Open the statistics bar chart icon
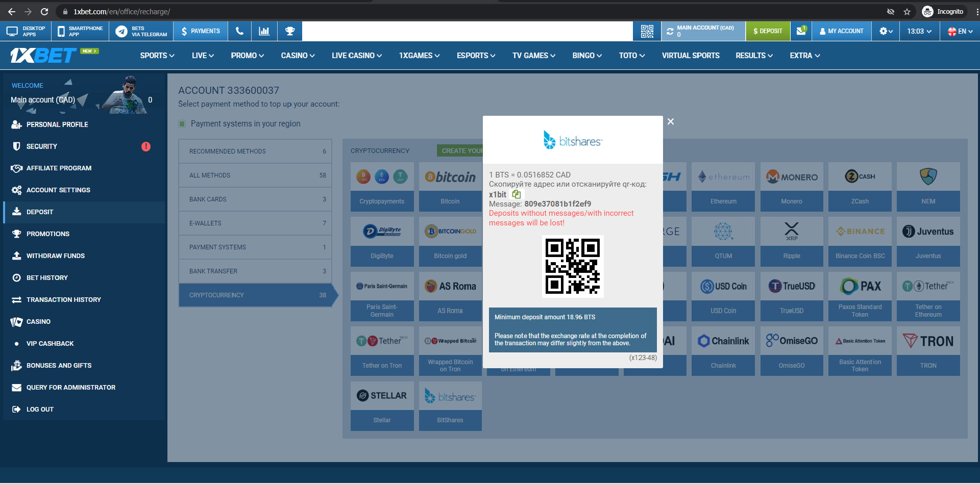Viewport: 980px width, 485px height. (264, 31)
